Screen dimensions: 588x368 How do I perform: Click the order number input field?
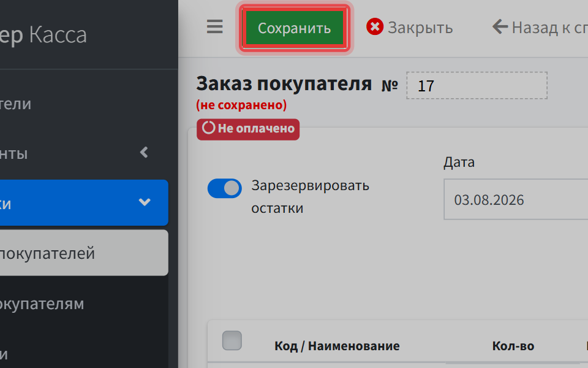pos(477,86)
